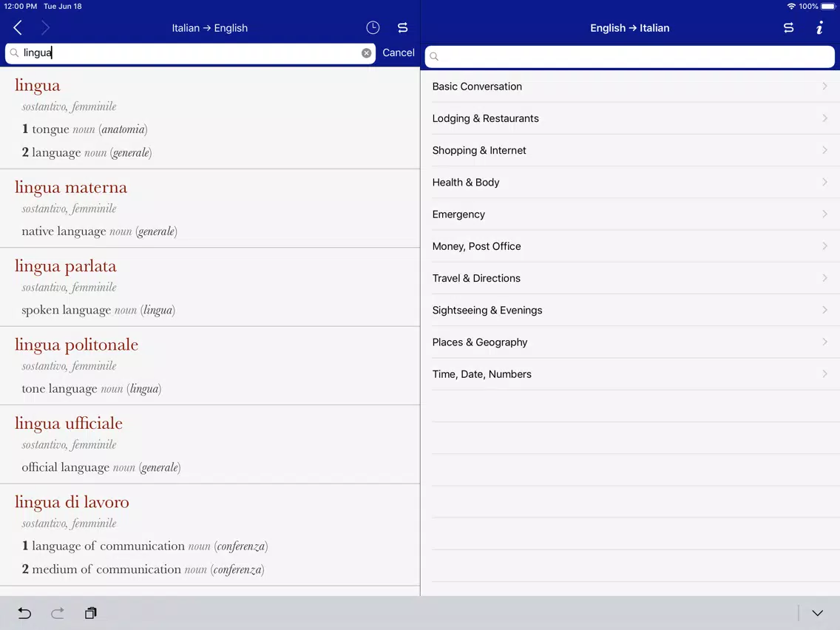The image size is (840, 630).
Task: Swap languages in Italian-English pane
Action: coord(403,28)
